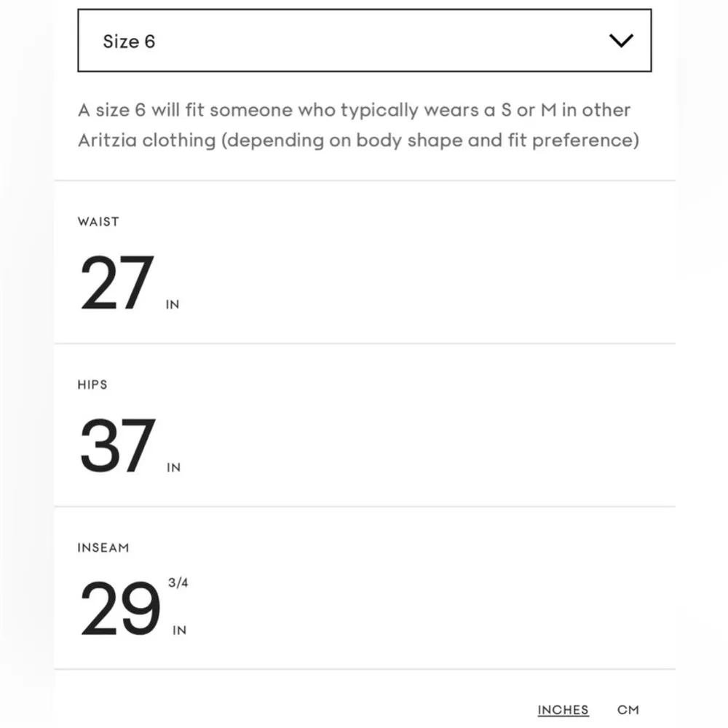Select the waist measurement value 27
Image resolution: width=728 pixels, height=728 pixels.
pos(116,284)
